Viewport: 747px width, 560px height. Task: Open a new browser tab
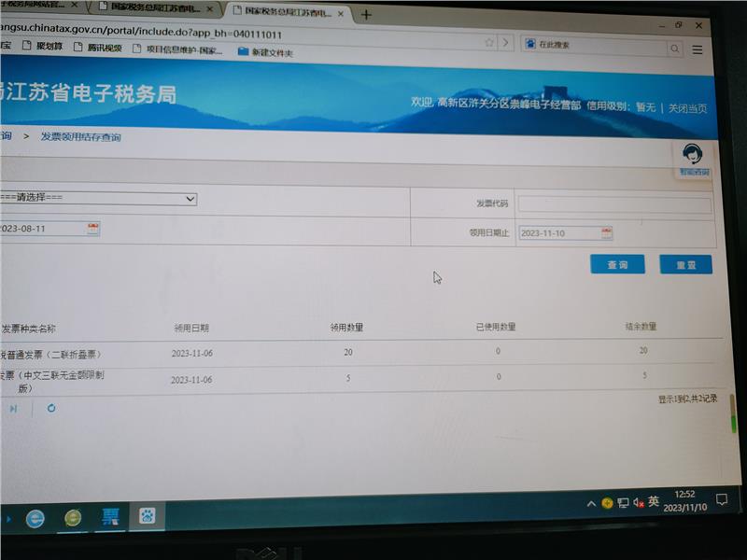click(x=366, y=15)
